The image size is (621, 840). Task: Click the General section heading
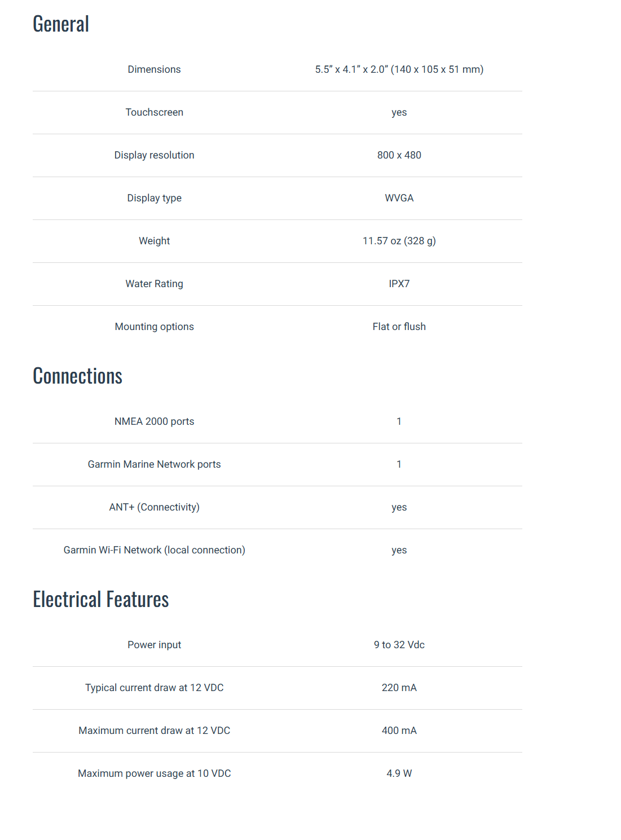(x=61, y=24)
